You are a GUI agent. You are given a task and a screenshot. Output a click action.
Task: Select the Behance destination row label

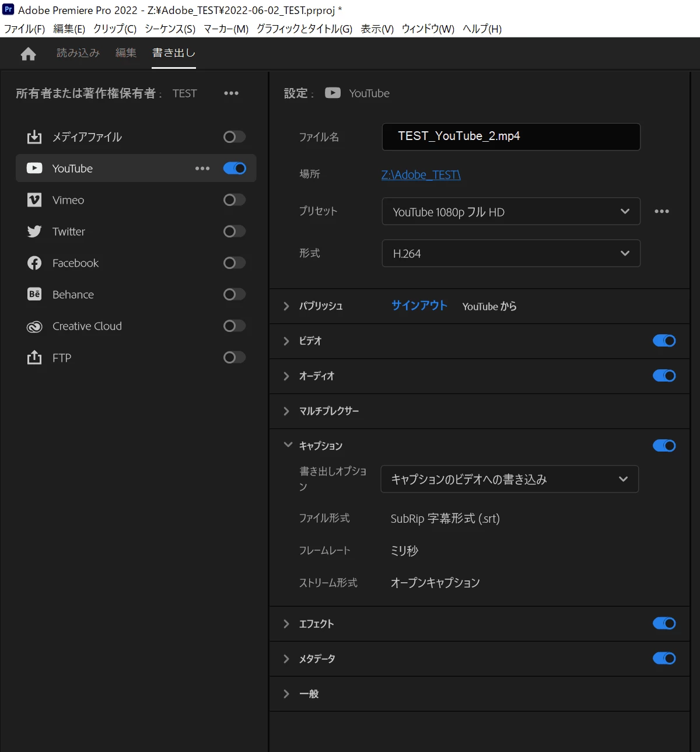click(73, 295)
